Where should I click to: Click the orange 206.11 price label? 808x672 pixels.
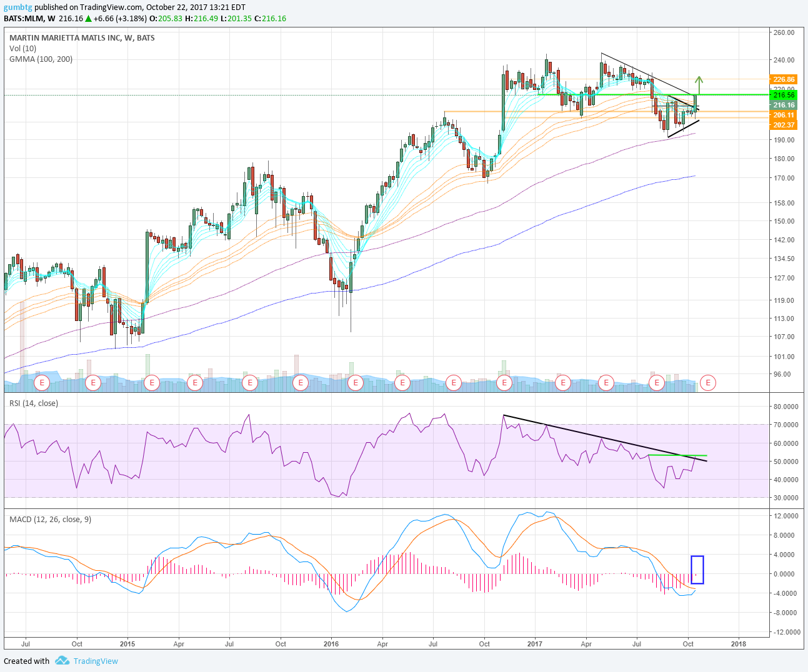click(x=784, y=116)
